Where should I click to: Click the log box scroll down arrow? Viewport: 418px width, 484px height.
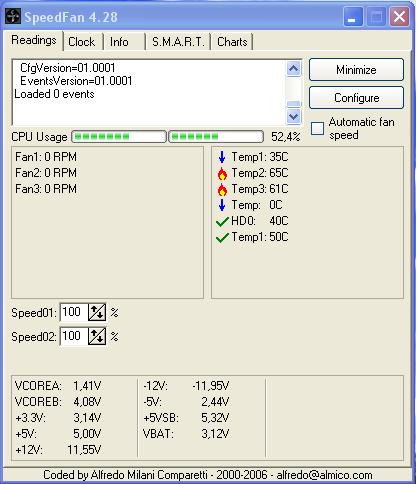coord(294,116)
